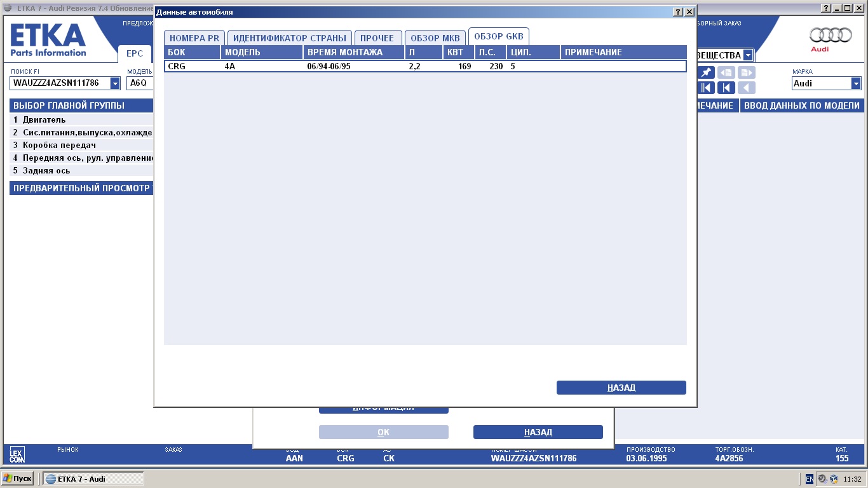868x488 pixels.
Task: Select the CRG gearbox row
Action: (x=424, y=66)
